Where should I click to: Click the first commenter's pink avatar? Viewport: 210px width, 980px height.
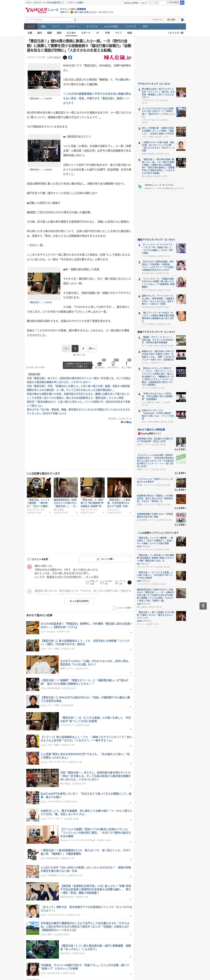29,566
